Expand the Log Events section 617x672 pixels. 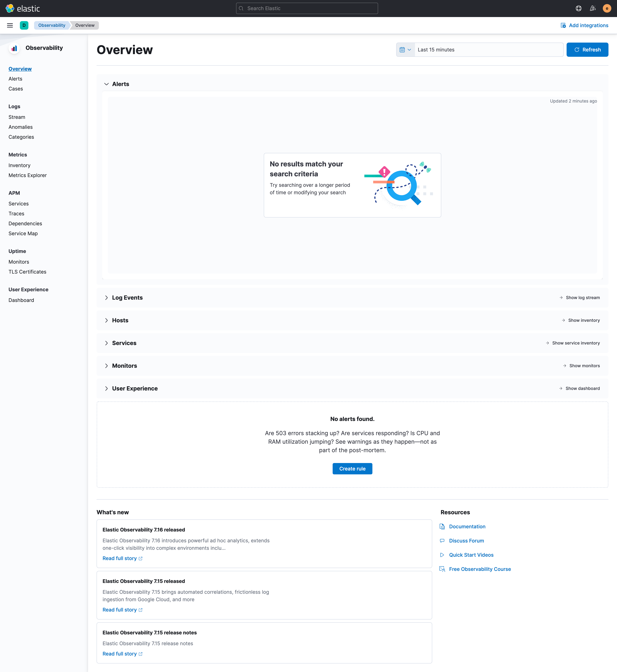(106, 298)
